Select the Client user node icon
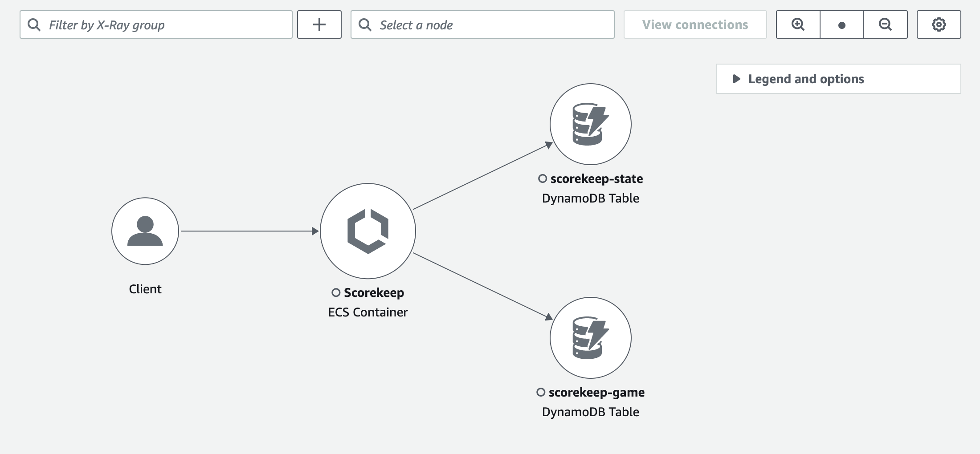This screenshot has width=980, height=454. click(x=145, y=231)
